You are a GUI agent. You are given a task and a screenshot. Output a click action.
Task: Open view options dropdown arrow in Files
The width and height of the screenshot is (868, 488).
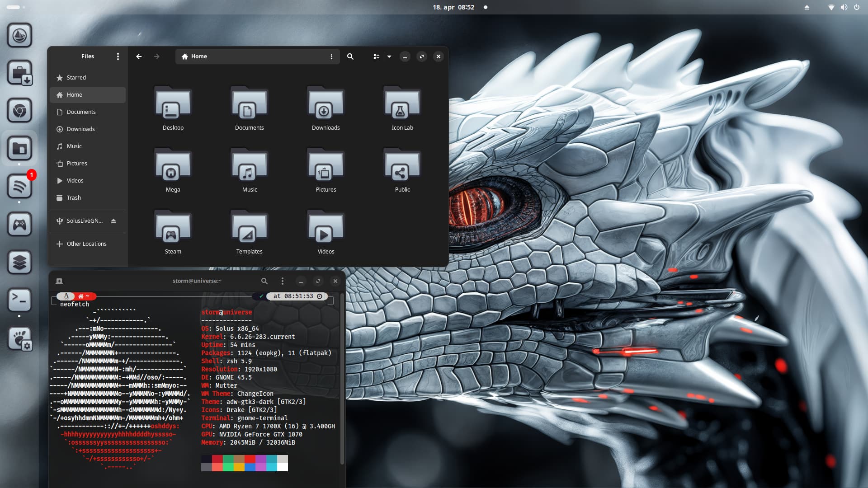click(x=389, y=56)
